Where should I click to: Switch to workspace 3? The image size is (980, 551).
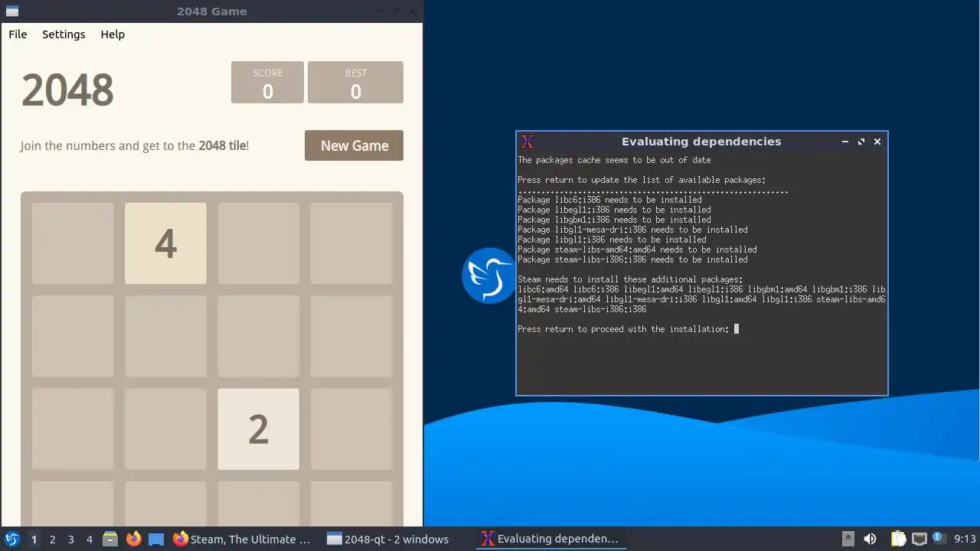click(x=70, y=540)
